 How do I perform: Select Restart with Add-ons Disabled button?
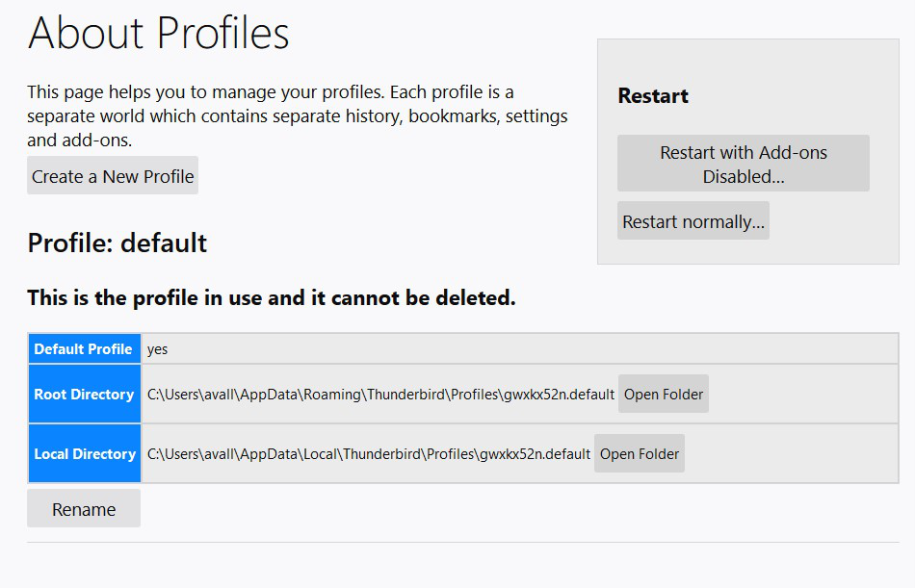pyautogui.click(x=744, y=164)
